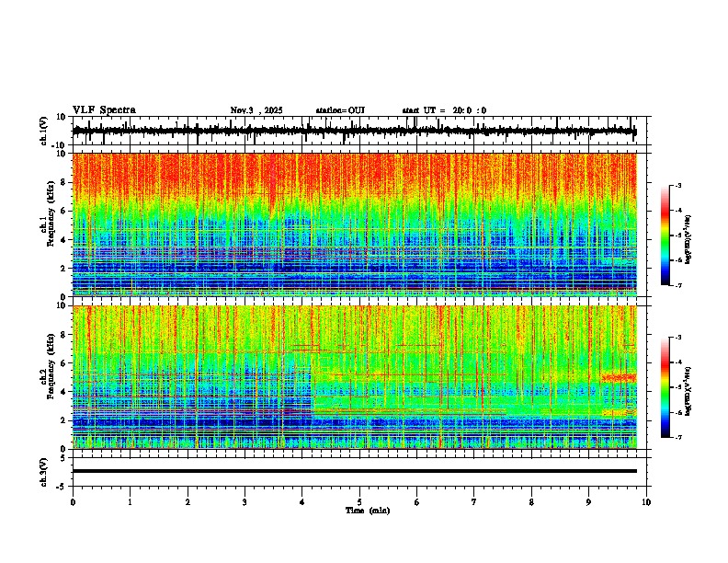Click time axis tick label "3" at bottom
The width and height of the screenshot is (728, 563).
pos(245,502)
